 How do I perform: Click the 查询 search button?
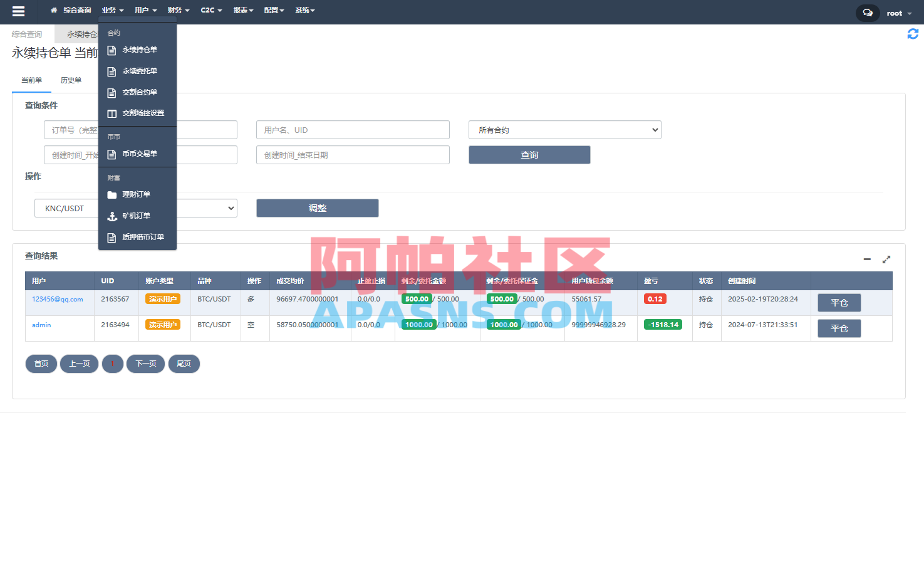coord(529,155)
